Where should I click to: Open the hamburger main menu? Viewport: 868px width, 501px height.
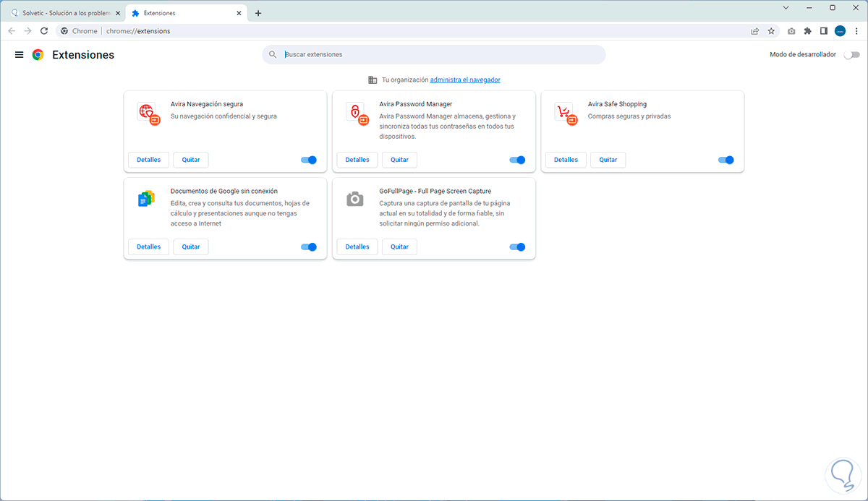pyautogui.click(x=20, y=55)
